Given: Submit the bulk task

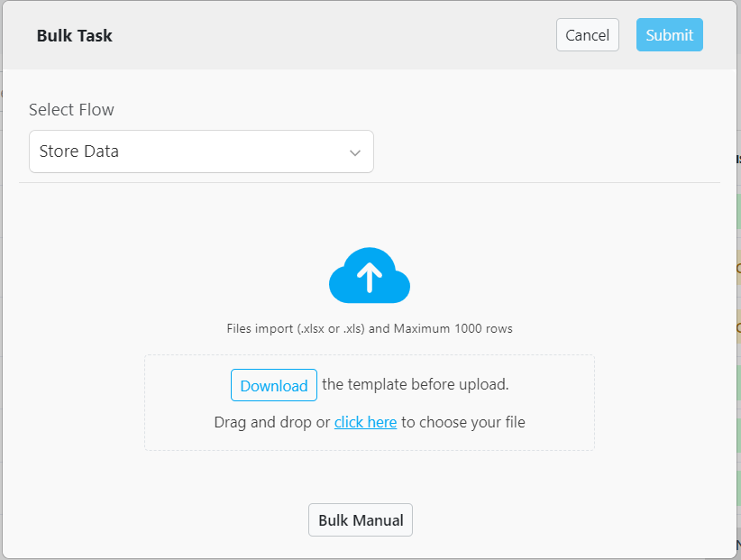Looking at the screenshot, I should [x=669, y=35].
